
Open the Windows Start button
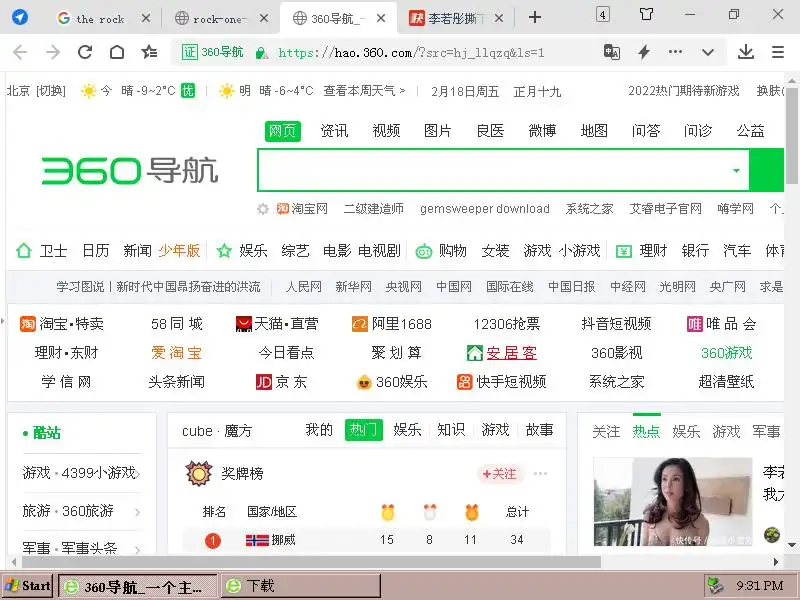pyautogui.click(x=29, y=586)
